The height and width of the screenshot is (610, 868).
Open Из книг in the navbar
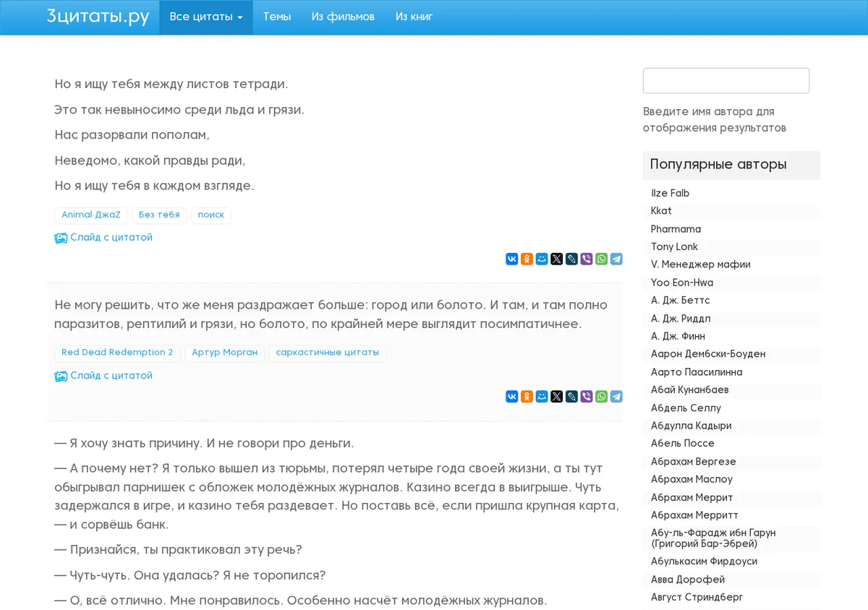pos(414,17)
